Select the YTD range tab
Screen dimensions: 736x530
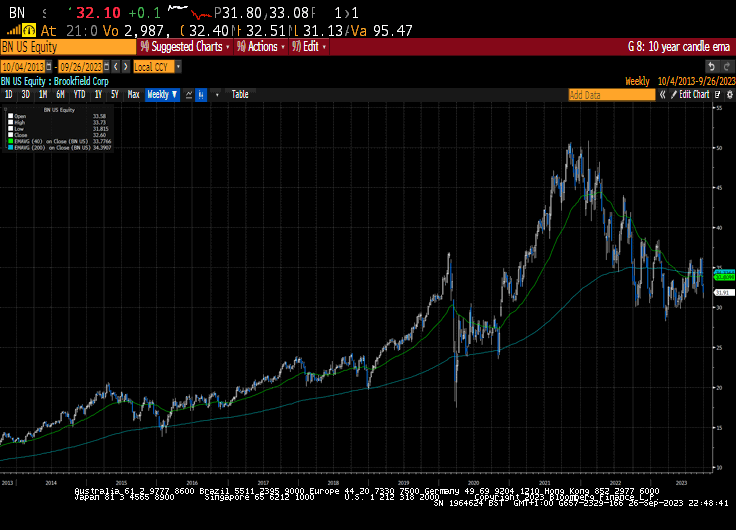pos(79,95)
